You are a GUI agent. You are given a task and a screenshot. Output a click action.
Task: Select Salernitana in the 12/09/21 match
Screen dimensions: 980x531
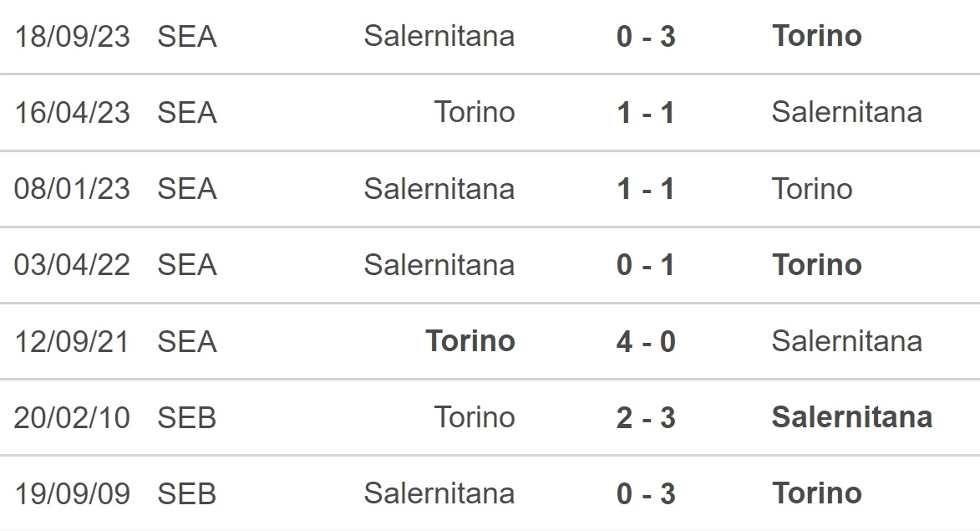coord(847,341)
